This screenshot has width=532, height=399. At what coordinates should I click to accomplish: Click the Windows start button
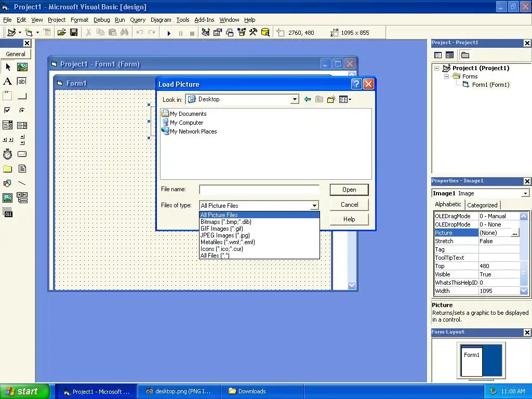25,391
